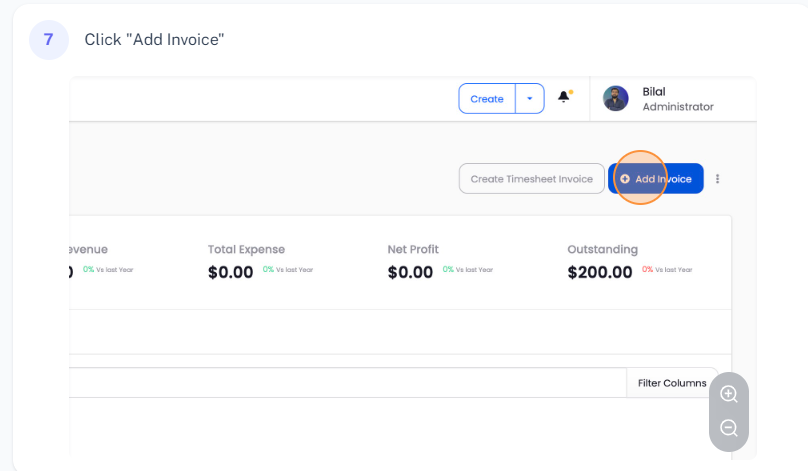808x471 pixels.
Task: Select the Net Profit $0.00 amount
Action: point(410,272)
